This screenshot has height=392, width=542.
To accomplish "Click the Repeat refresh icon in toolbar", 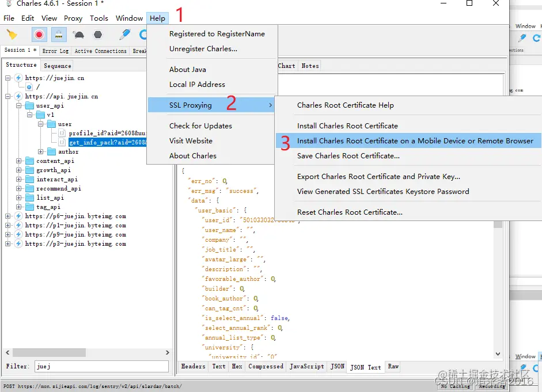I will (143, 35).
